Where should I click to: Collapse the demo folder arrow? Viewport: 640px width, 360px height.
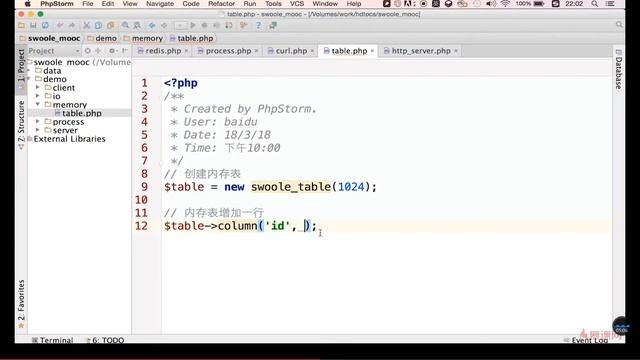(29, 79)
